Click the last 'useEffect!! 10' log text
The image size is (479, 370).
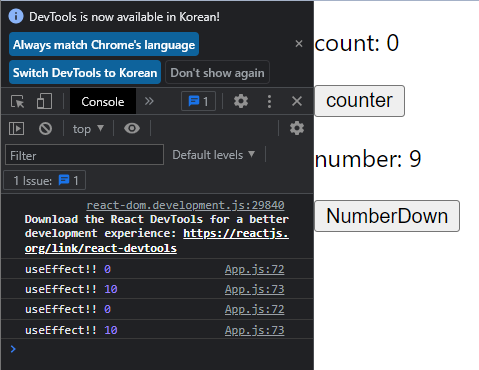(71, 330)
